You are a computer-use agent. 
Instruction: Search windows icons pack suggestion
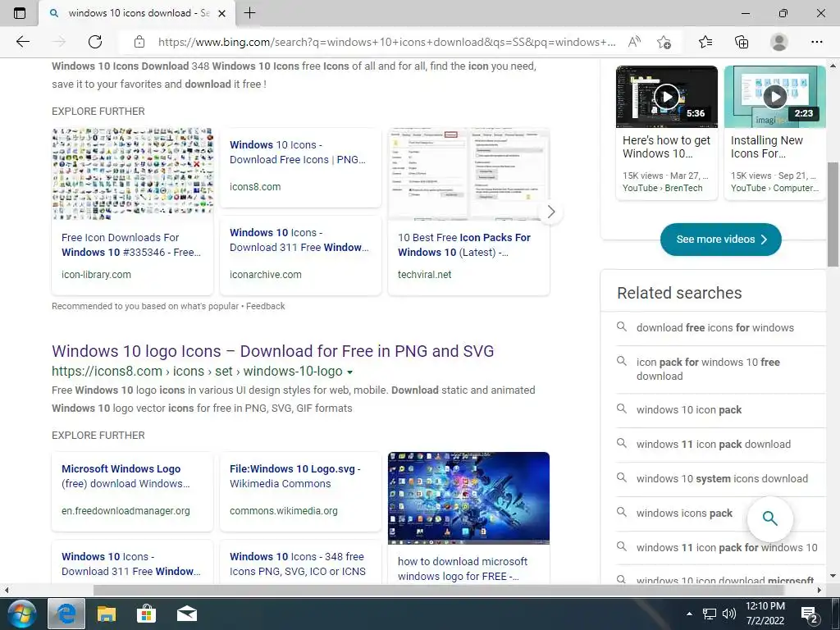point(684,514)
